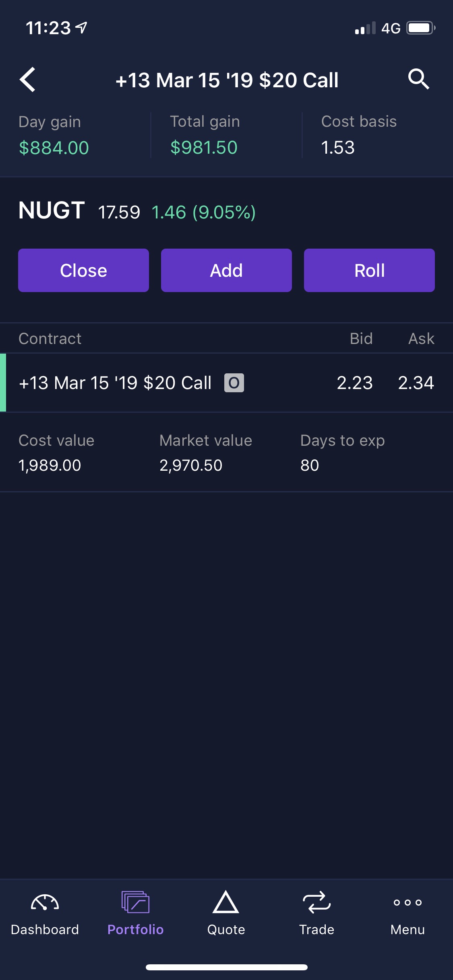The image size is (453, 980).
Task: Tap the Total gain value $981.50
Action: pyautogui.click(x=204, y=147)
